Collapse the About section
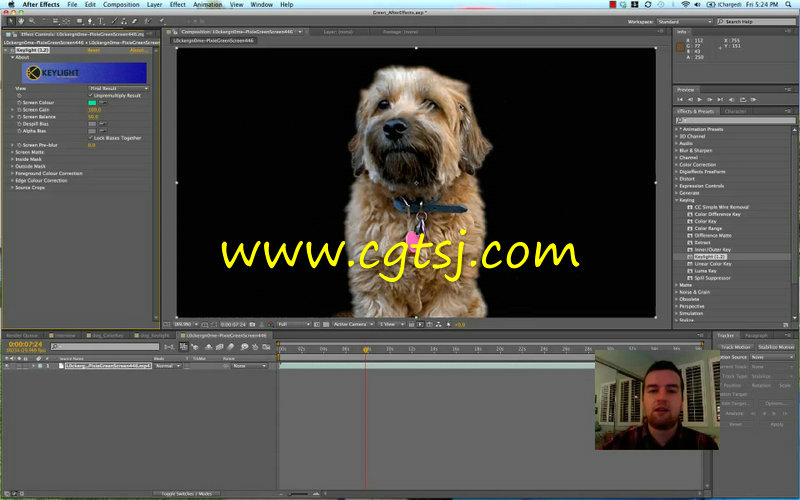 click(12, 58)
